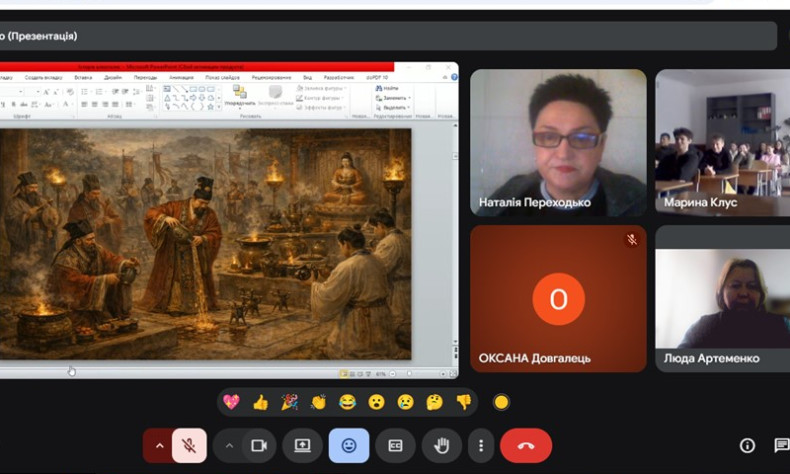Open the font size dropdown
The height and width of the screenshot is (474, 790).
[x=37, y=92]
